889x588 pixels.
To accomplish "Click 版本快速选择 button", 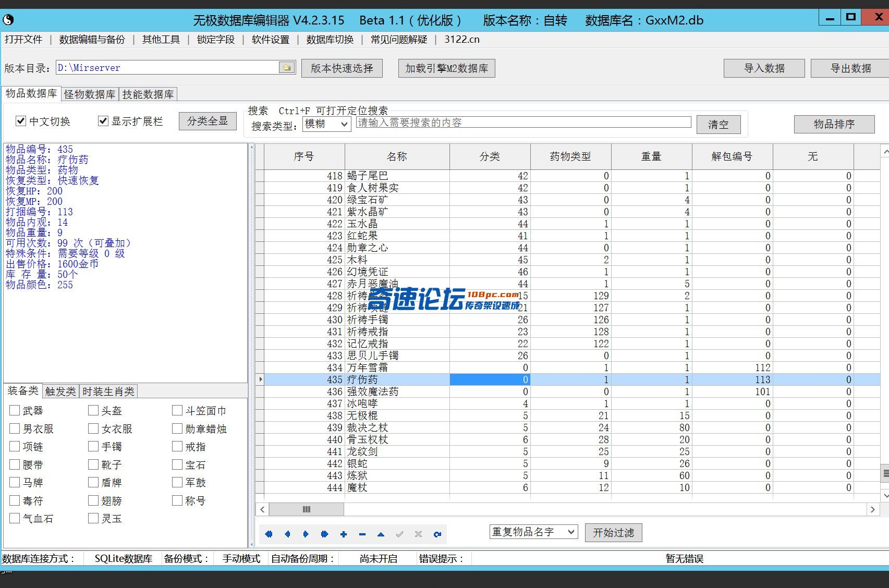I will pos(342,68).
